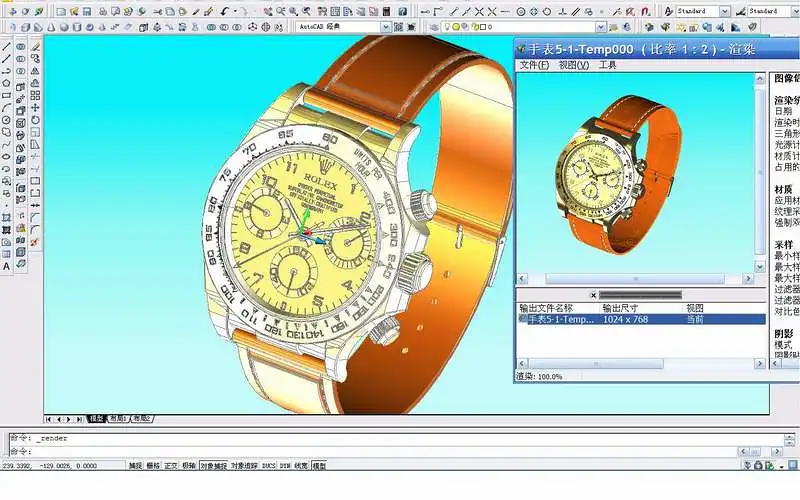Select Snap to Endpoint object snap icon
This screenshot has width=800, height=500.
coord(453,11)
